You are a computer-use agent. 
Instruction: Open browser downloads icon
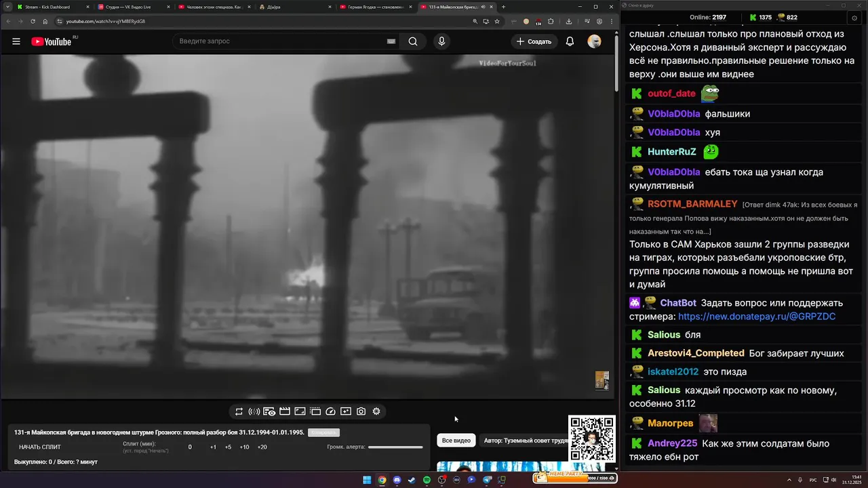click(x=569, y=21)
